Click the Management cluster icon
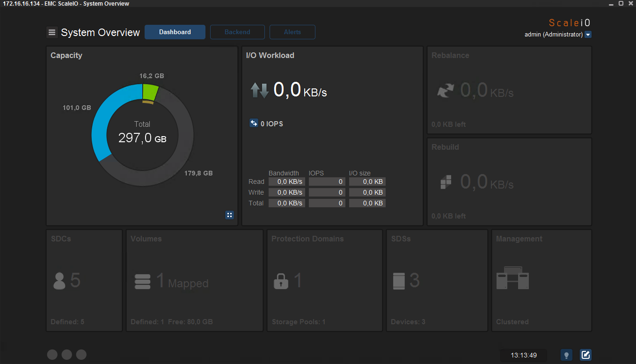636x364 pixels. click(x=512, y=278)
